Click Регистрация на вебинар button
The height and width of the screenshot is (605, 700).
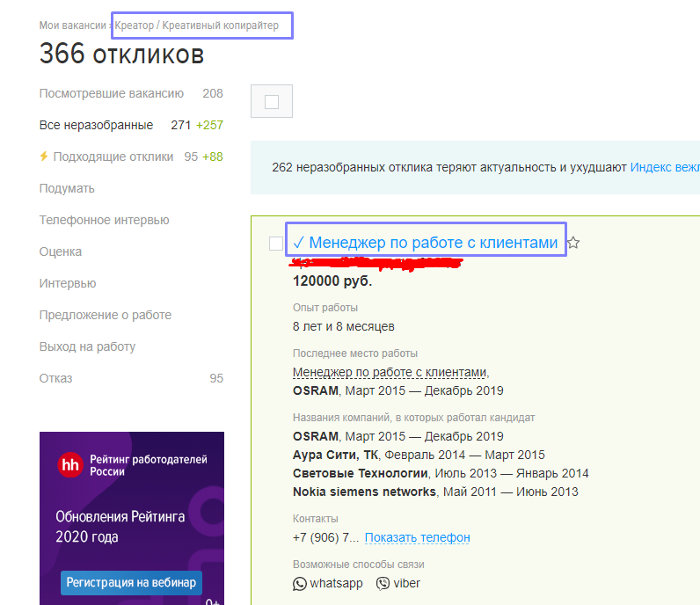pos(131,583)
